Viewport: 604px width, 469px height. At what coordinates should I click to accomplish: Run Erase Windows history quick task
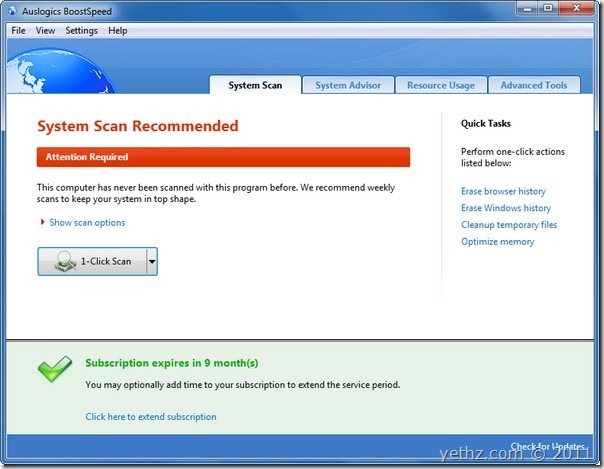click(505, 208)
